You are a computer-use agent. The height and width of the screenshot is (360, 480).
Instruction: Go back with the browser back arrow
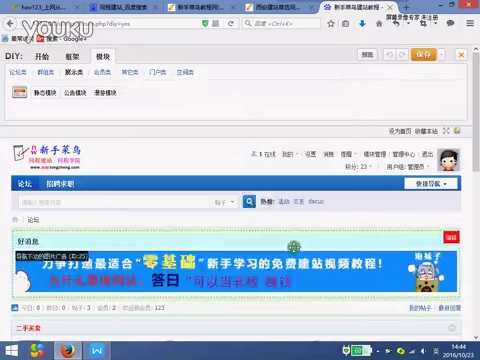(x=10, y=23)
